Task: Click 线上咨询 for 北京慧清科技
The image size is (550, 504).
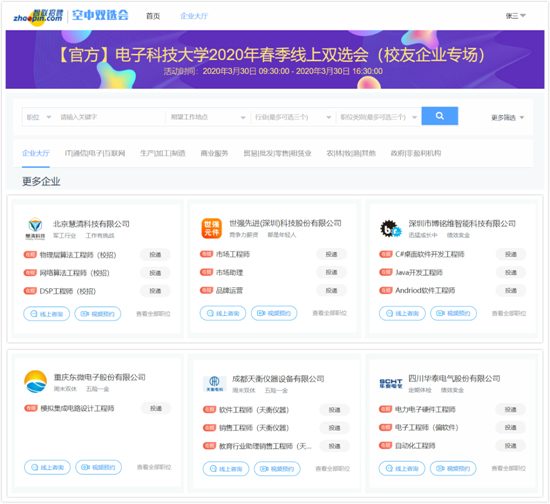Action: click(x=47, y=314)
